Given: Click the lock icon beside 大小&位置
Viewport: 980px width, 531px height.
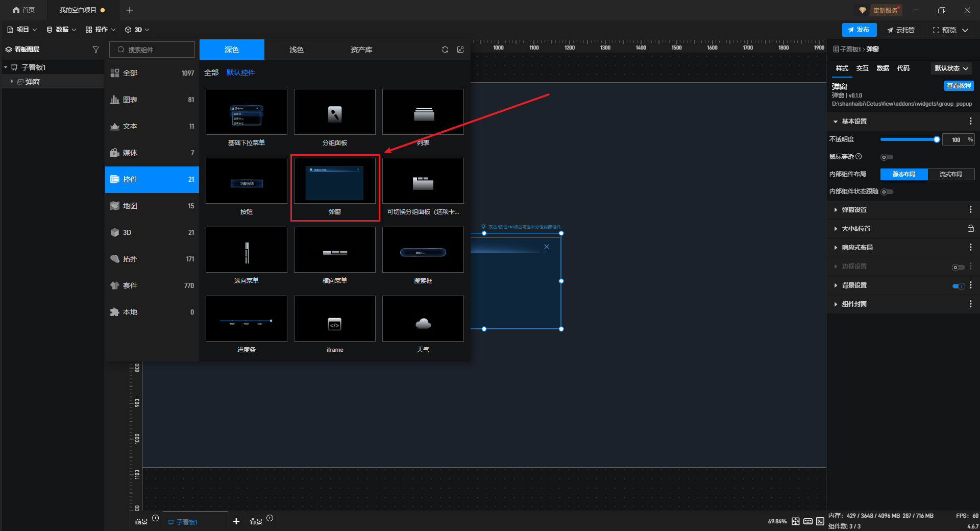Looking at the screenshot, I should coord(970,229).
